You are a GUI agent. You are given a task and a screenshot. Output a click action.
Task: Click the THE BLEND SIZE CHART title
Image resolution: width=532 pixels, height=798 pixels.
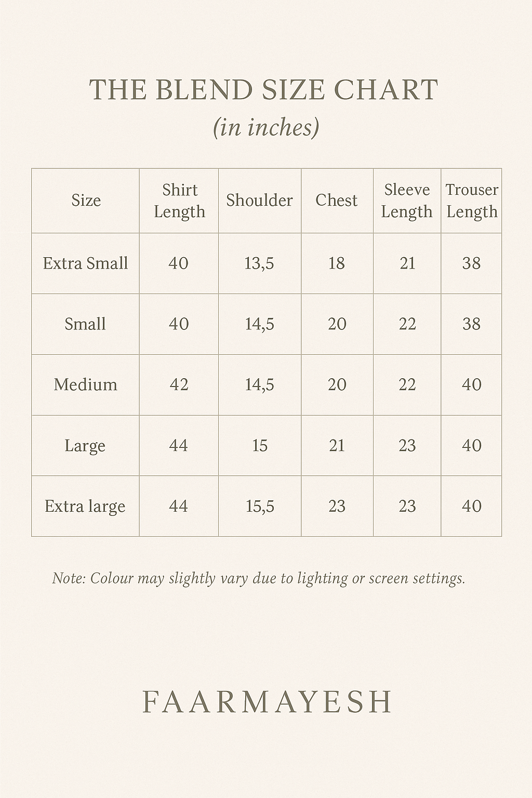pos(264,90)
